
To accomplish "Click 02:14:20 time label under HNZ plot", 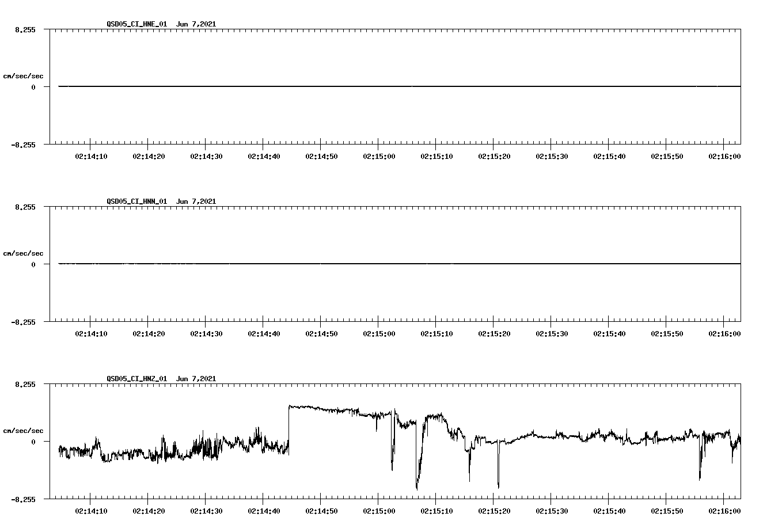I will 149,511.
